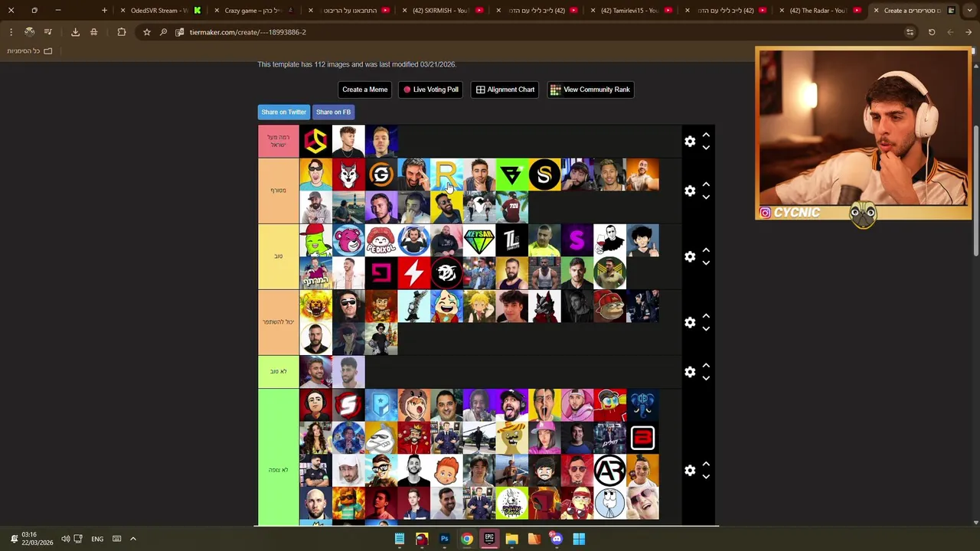The image size is (980, 551).
Task: Click the orange 'מטורף' tier label
Action: point(278,191)
